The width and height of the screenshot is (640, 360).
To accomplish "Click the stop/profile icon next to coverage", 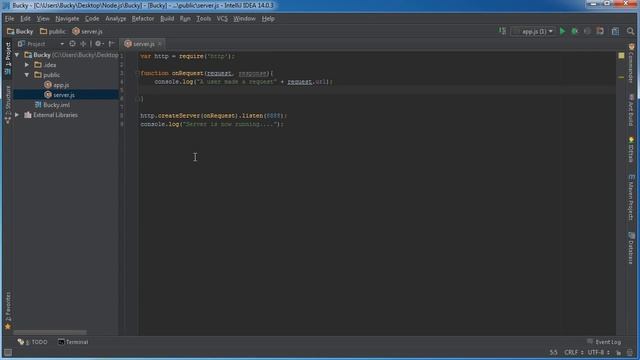I will pos(600,31).
